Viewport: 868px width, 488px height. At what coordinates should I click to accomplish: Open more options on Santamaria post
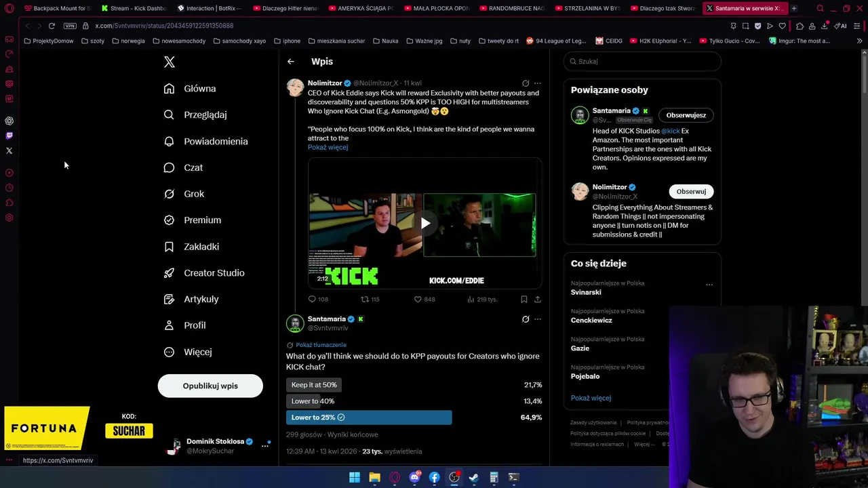pos(538,319)
